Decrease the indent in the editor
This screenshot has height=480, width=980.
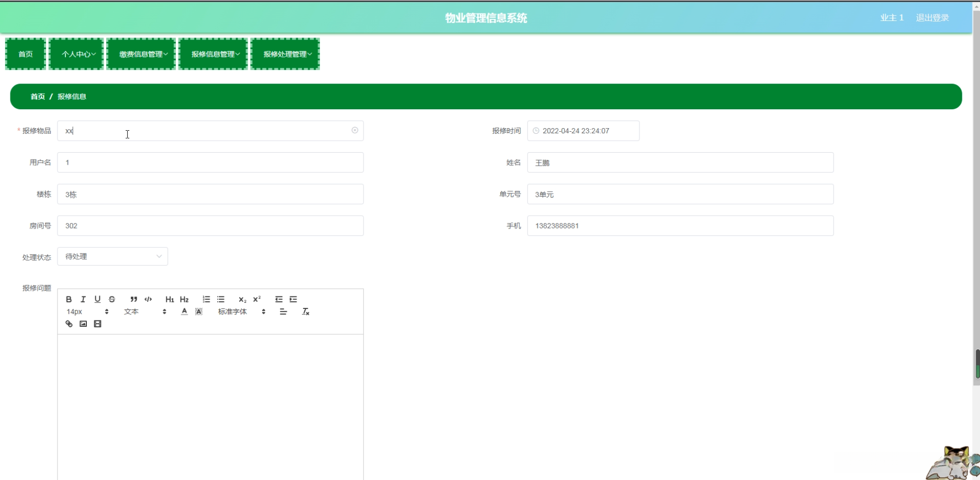pyautogui.click(x=279, y=299)
